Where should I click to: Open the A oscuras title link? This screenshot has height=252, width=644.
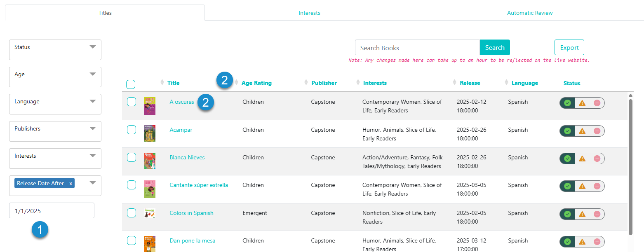[182, 102]
